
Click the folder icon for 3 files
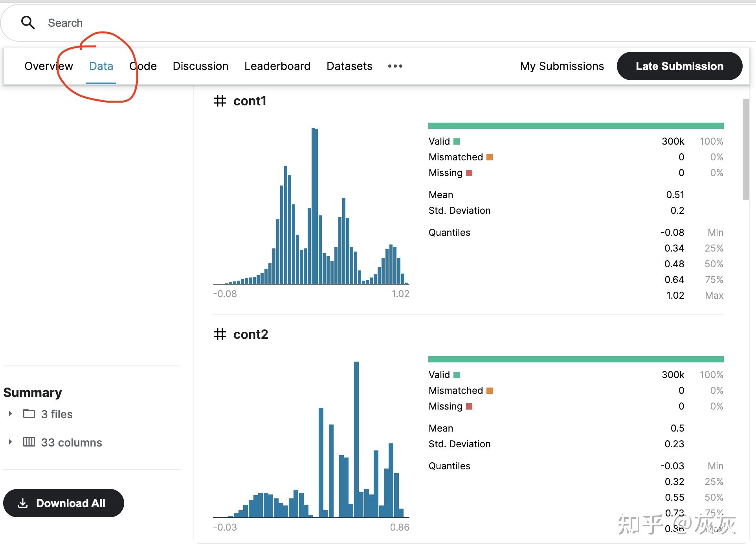[29, 413]
